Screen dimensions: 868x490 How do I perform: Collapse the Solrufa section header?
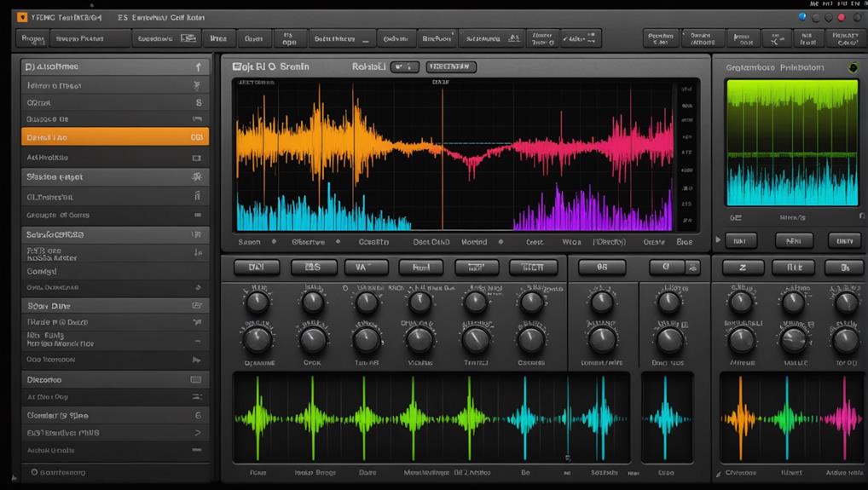[x=115, y=234]
